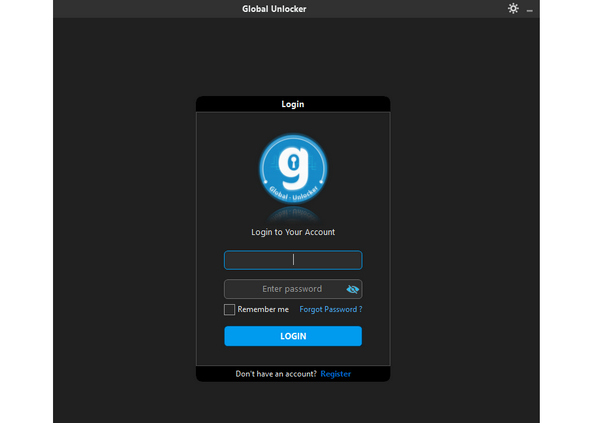Click the Don't have an account text
The width and height of the screenshot is (600, 423).
[276, 374]
